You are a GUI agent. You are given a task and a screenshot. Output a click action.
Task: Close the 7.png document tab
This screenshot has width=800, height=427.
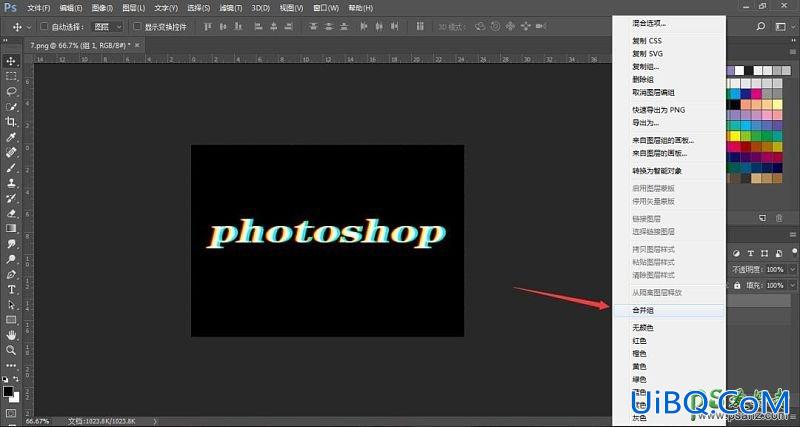[x=139, y=45]
